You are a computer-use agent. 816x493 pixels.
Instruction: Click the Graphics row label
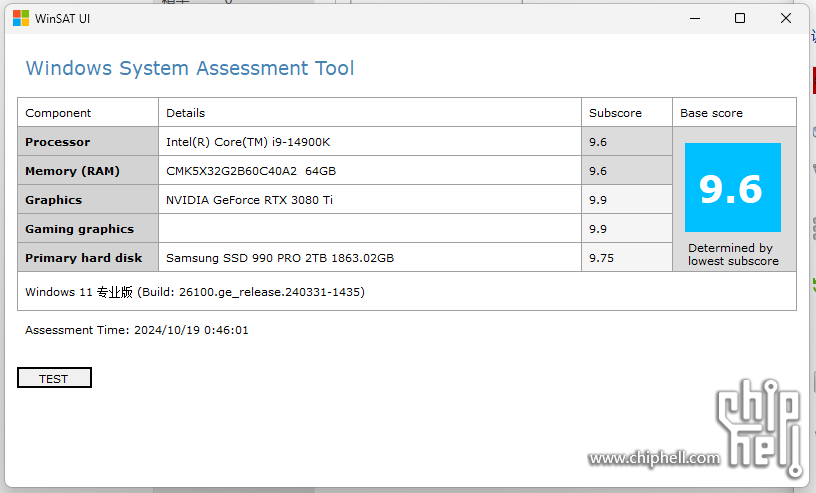[x=88, y=200]
